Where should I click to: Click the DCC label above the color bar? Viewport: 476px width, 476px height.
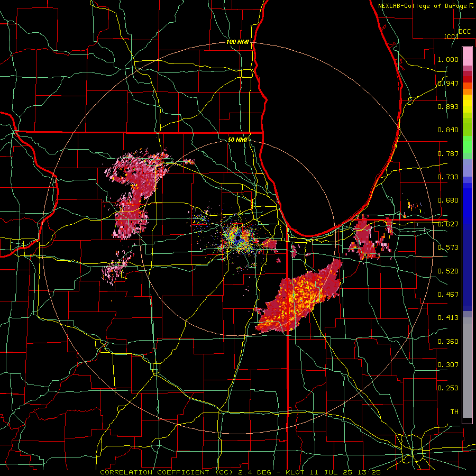coord(464,32)
